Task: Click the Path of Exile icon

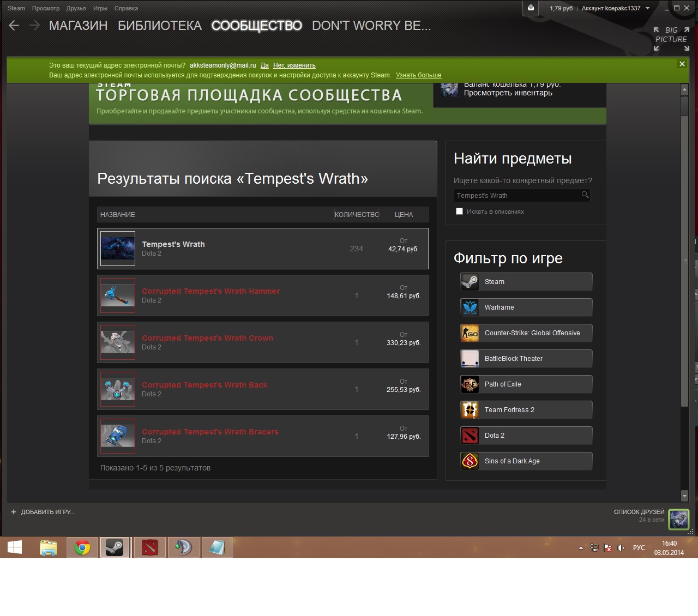Action: 470,384
